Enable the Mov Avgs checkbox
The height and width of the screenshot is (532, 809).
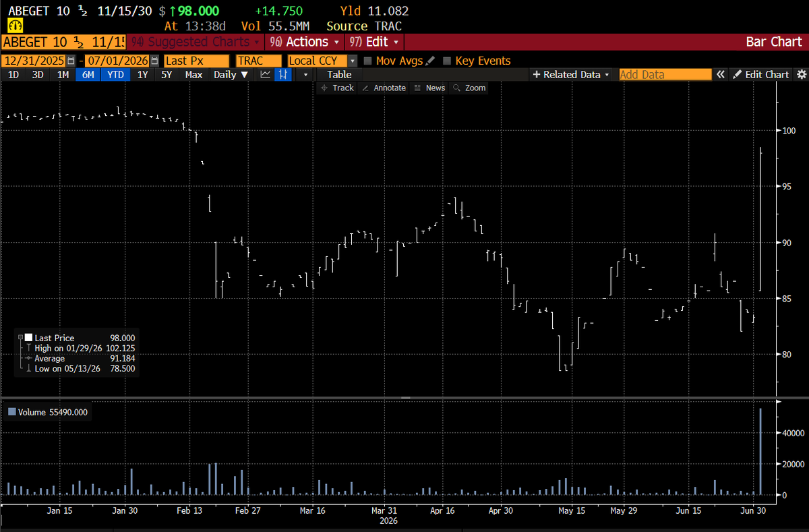click(367, 61)
